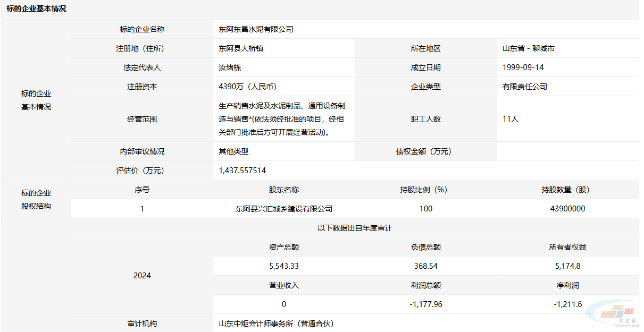Click the 标的企业 基本情况 side heading
Image resolution: width=644 pixels, height=332 pixels.
point(36,100)
